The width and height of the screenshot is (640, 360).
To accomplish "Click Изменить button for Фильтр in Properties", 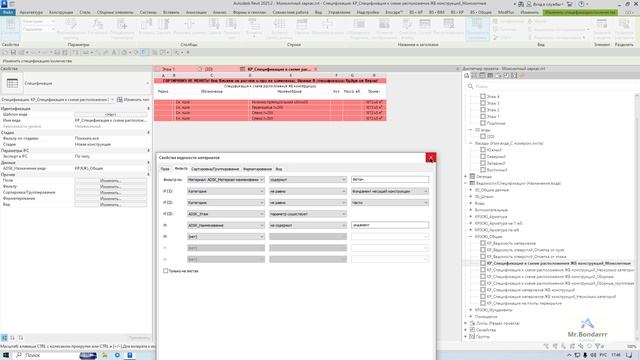I will pyautogui.click(x=110, y=187).
